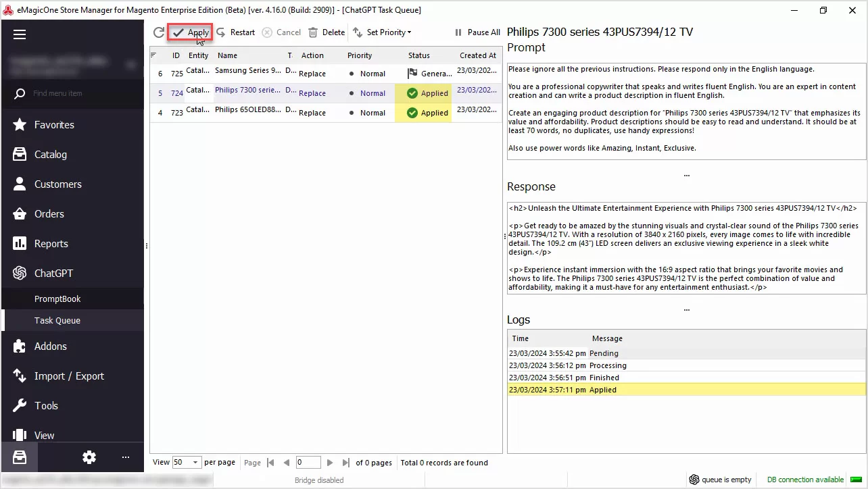Go to the next page
This screenshot has height=489, width=868.
click(330, 463)
